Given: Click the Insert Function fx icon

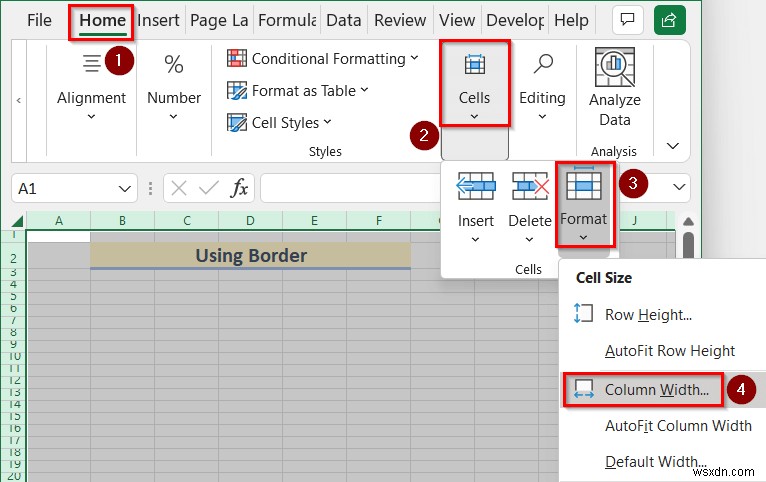Looking at the screenshot, I should [239, 188].
